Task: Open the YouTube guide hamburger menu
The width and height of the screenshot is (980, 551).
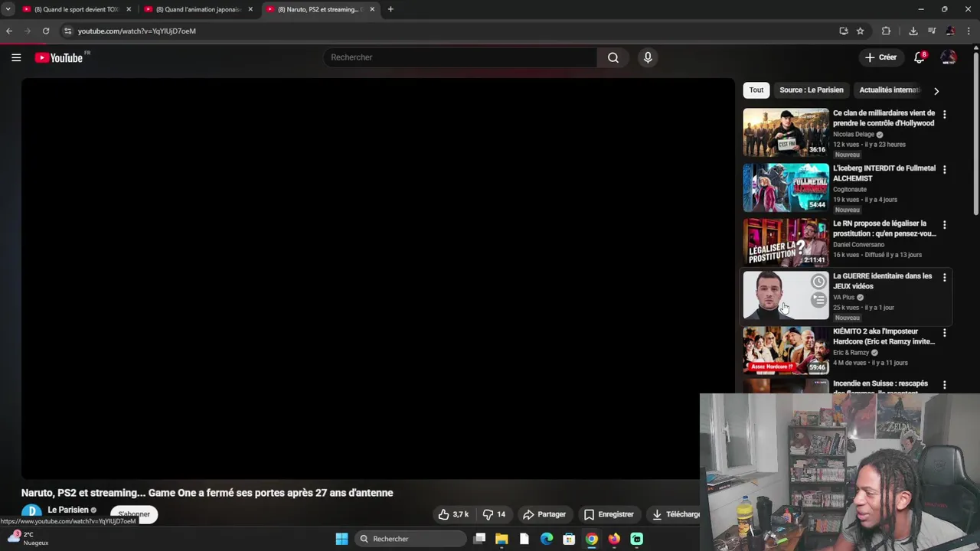Action: [16, 57]
